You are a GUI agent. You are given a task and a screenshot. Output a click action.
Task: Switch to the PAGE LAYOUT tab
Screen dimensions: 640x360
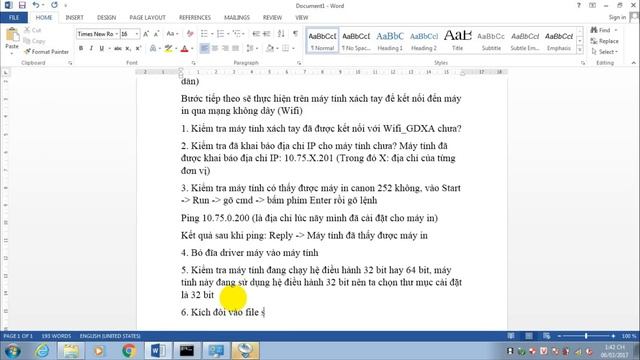[x=147, y=18]
